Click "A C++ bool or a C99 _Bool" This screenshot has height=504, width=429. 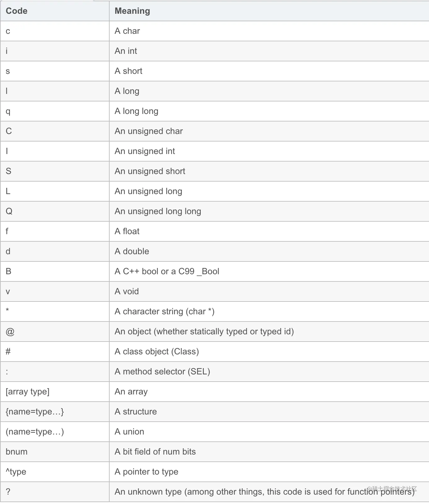point(167,271)
